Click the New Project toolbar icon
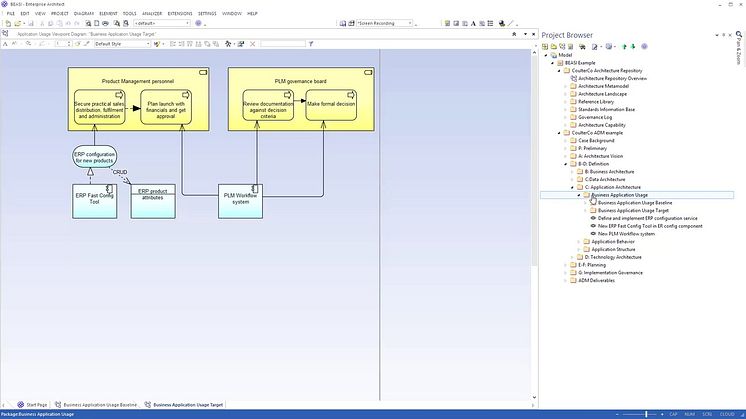Image resolution: width=746 pixels, height=419 pixels. tap(8, 23)
